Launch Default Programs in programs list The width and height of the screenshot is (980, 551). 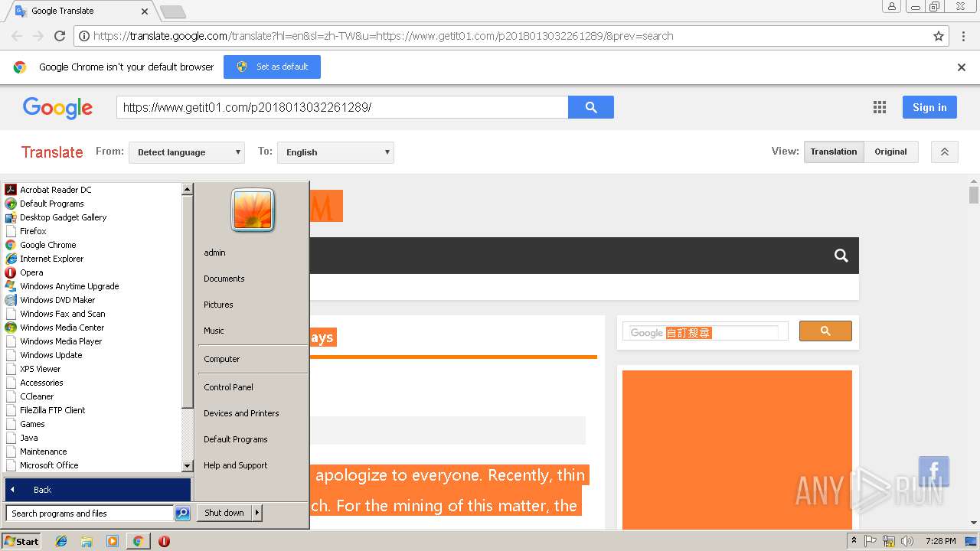pyautogui.click(x=51, y=204)
